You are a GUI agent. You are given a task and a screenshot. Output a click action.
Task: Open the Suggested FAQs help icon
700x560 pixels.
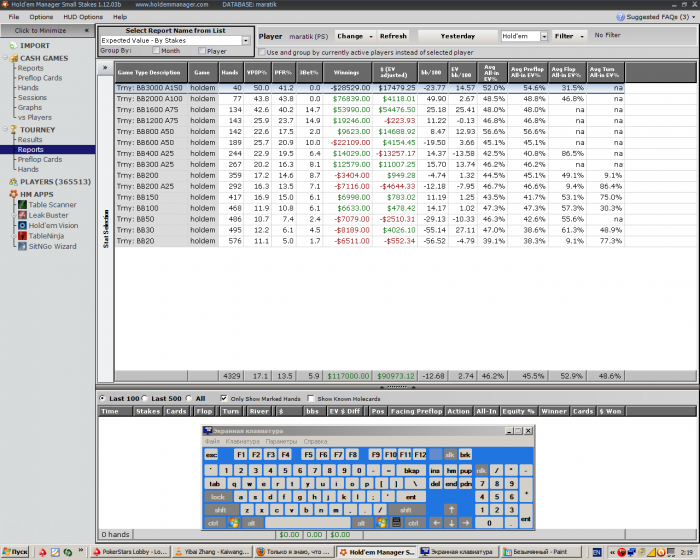621,17
